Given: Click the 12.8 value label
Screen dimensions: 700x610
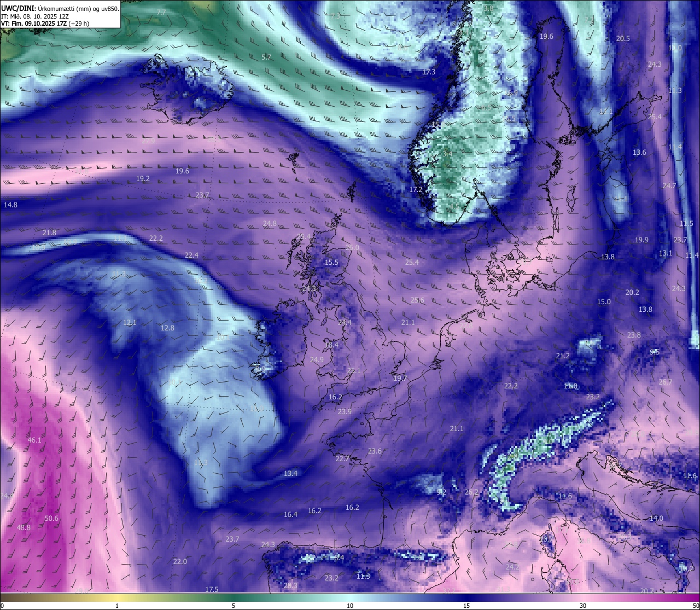Looking at the screenshot, I should point(167,328).
